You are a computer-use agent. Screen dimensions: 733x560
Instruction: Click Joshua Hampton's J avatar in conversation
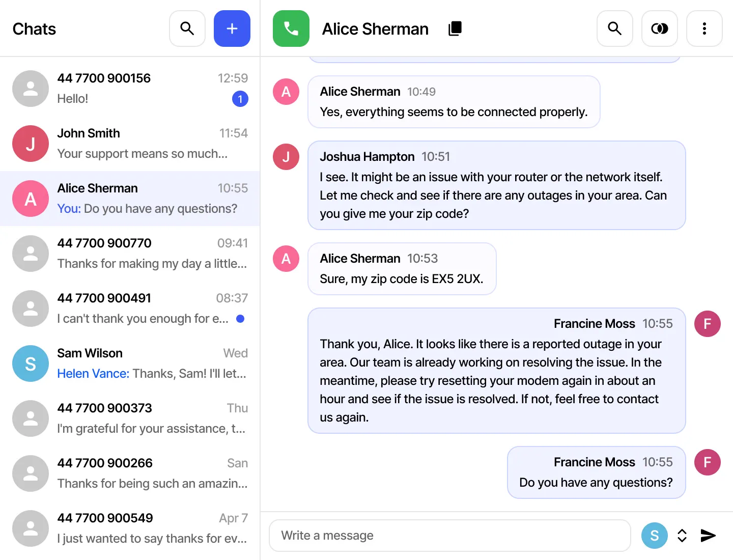coord(286,157)
